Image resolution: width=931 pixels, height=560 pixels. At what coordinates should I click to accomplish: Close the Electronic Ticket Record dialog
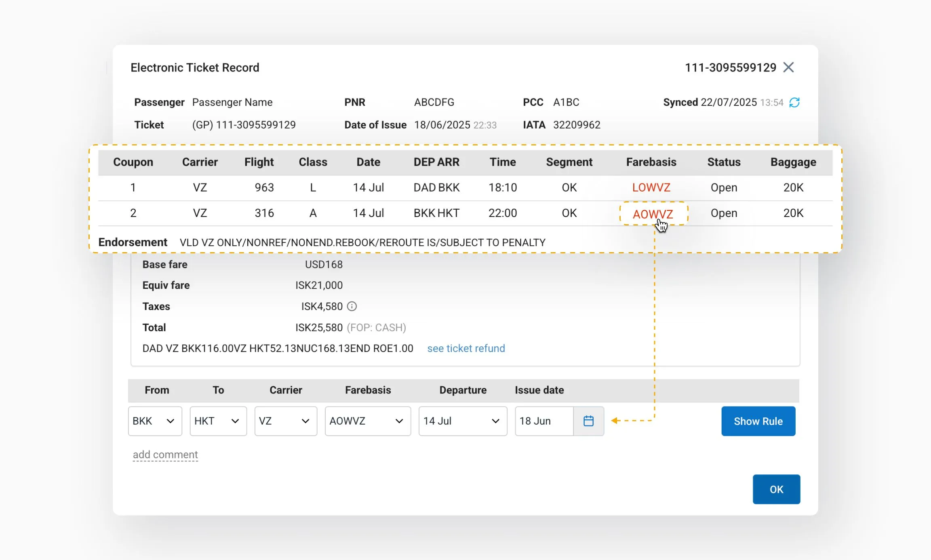[x=788, y=67]
